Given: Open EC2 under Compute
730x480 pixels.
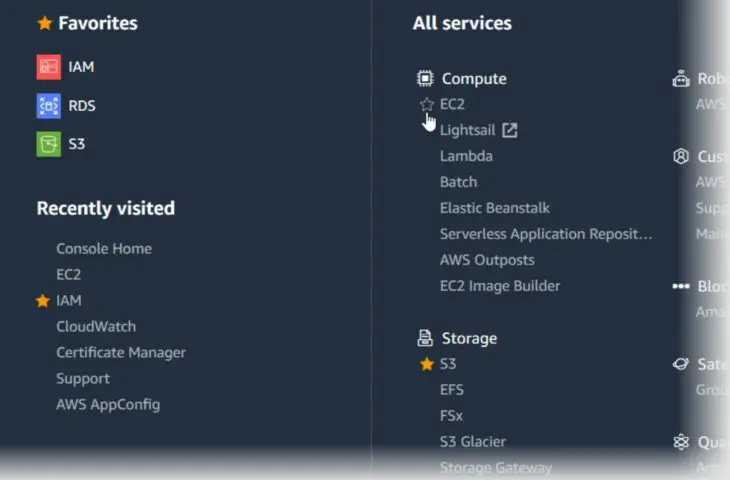Looking at the screenshot, I should [452, 104].
